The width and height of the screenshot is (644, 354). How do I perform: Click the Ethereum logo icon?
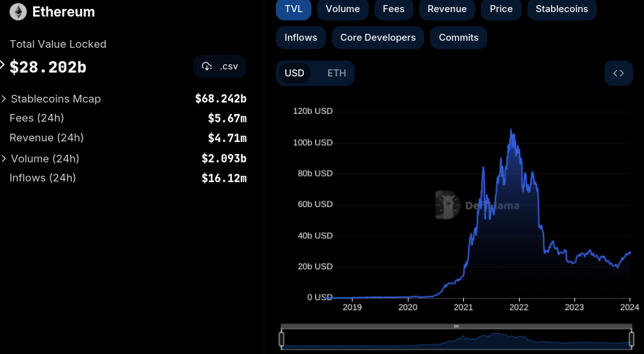tap(18, 12)
